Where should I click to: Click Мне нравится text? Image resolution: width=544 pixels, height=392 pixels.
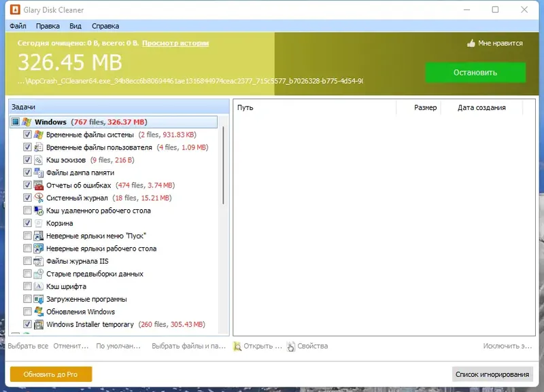(500, 43)
